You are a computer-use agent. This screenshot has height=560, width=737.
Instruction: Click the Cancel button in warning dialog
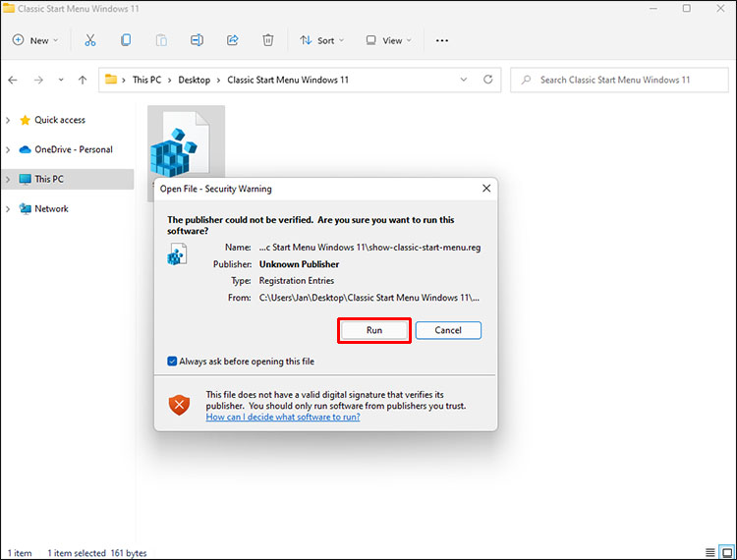(x=448, y=330)
